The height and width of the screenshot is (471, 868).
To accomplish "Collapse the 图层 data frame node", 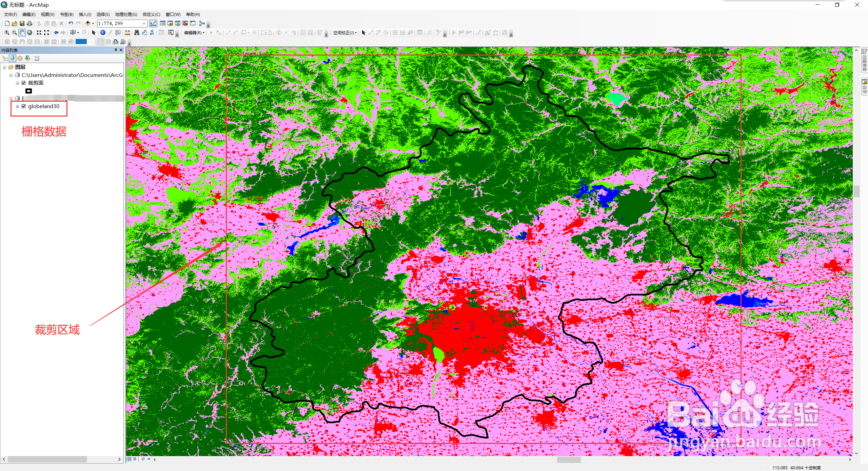I will point(4,67).
